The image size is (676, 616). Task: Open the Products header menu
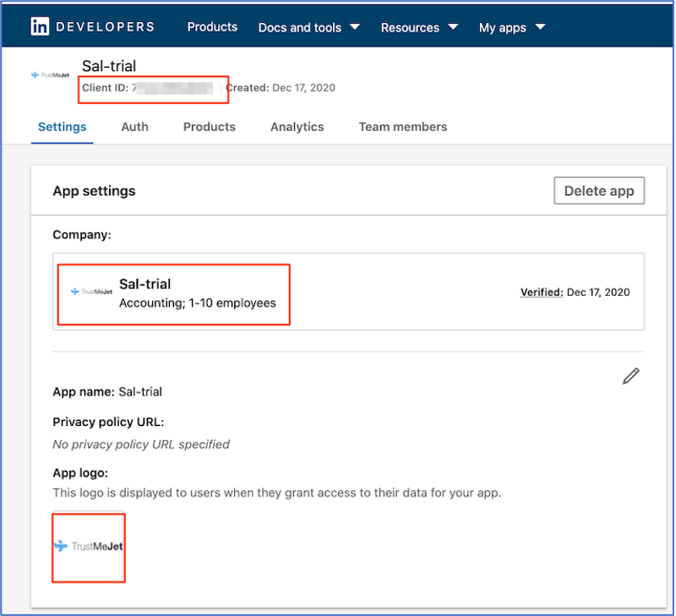[212, 27]
